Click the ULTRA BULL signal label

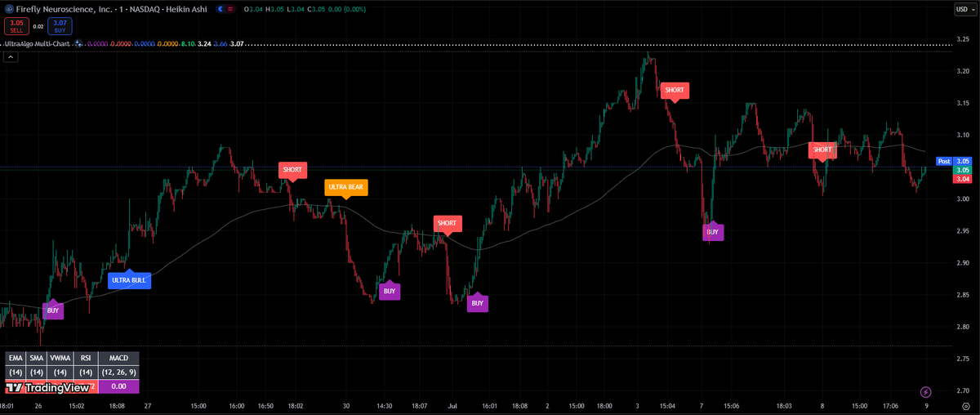(x=129, y=281)
